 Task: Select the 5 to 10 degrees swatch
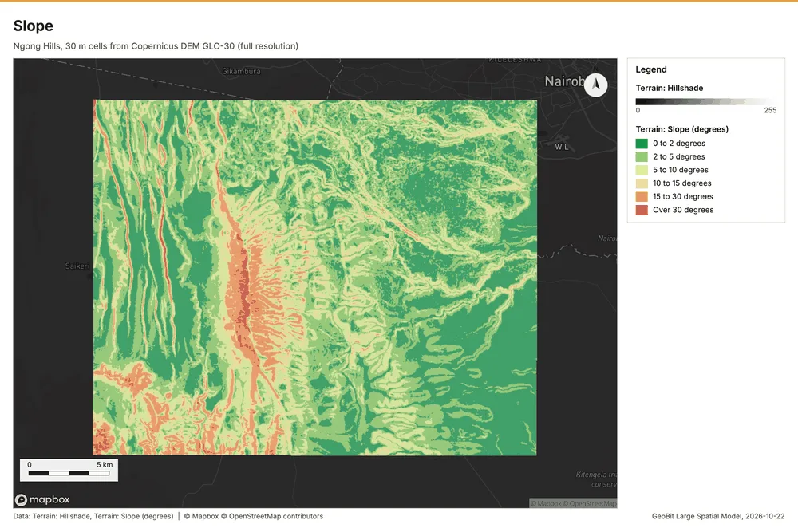[642, 170]
